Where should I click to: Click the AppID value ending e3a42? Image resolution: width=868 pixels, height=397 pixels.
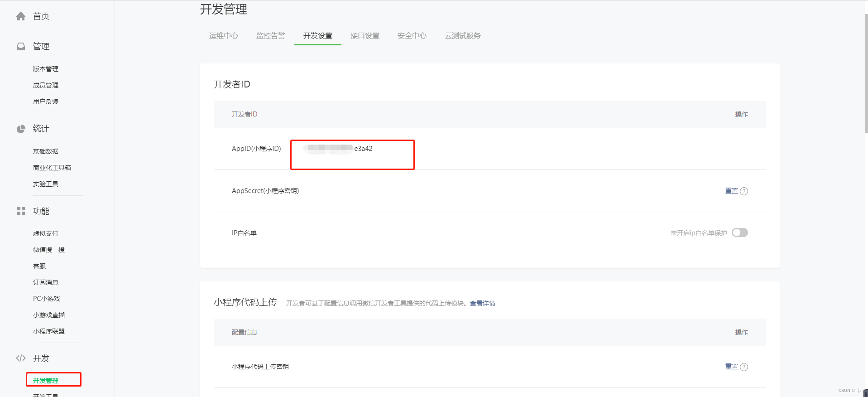pos(338,149)
